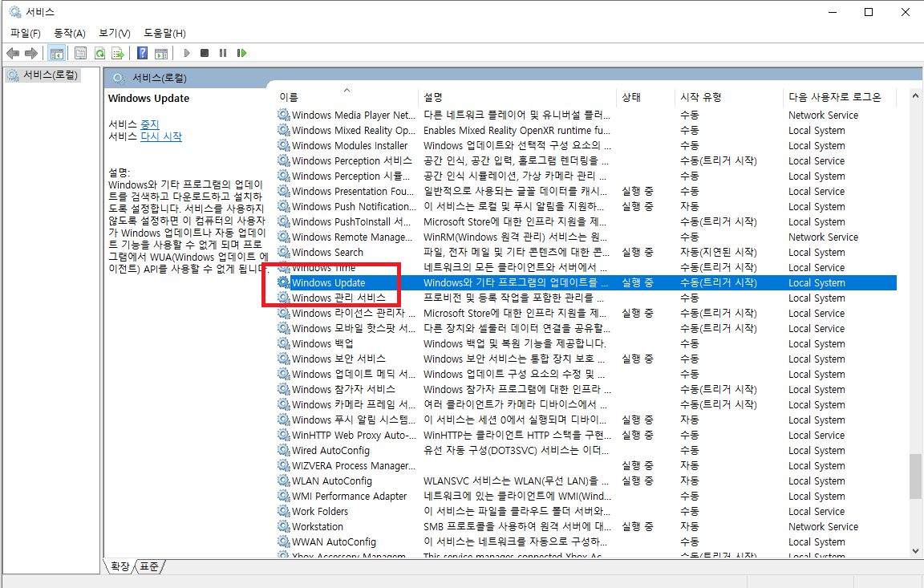Click the gear icon of Wired AutoConfig
Screen dimensions: 924x588
[x=284, y=449]
